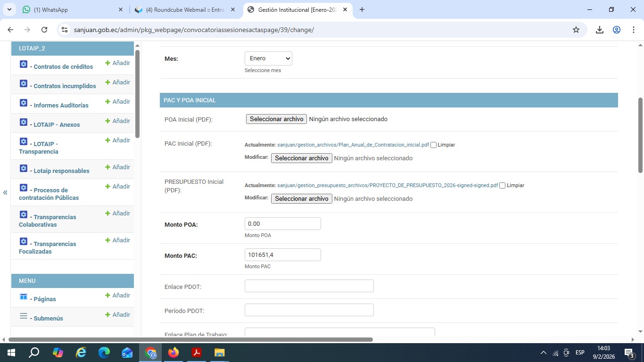
Task: Switch to the WhatsApp browser tab
Action: pos(71,9)
